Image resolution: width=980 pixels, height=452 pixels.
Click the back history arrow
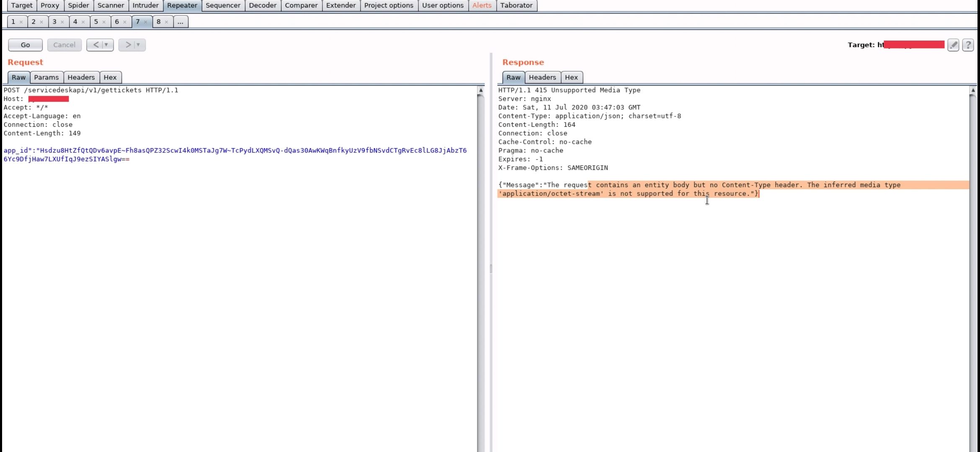[x=96, y=45]
